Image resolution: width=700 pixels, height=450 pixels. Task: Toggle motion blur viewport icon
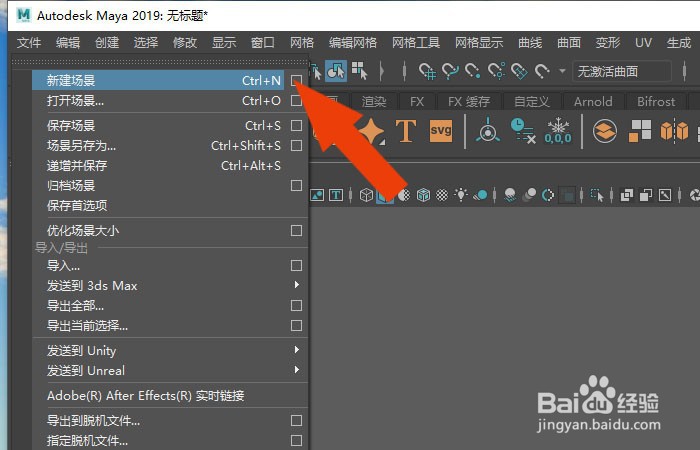(529, 195)
